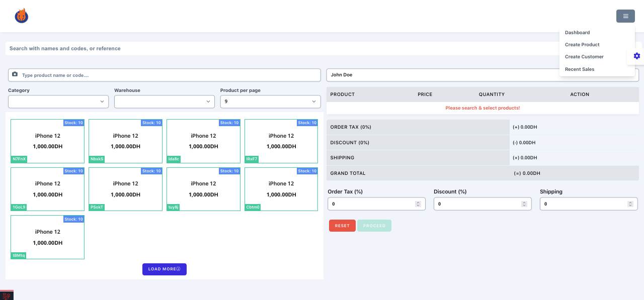
Task: Click the 'Please search & select products!' message
Action: point(482,108)
